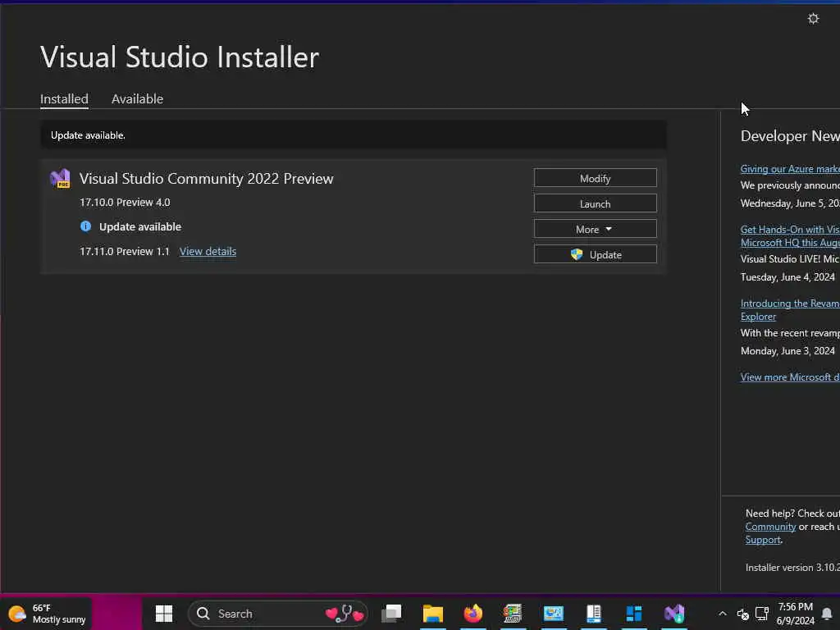Screen dimensions: 840x630
Task: Click the 'Installer version 3.10' text
Action: pos(793,568)
